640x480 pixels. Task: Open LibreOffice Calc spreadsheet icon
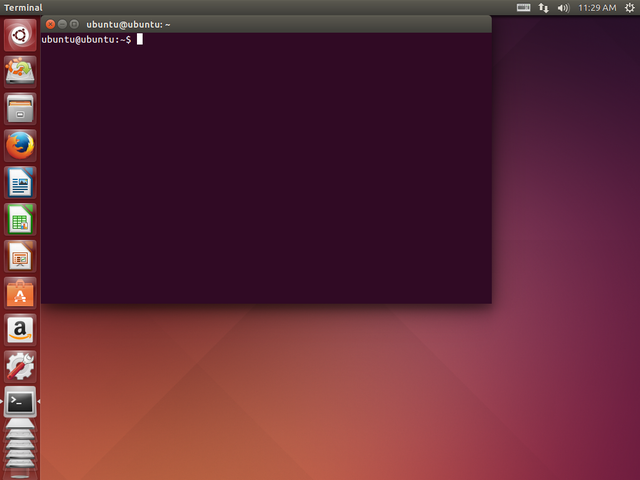20,219
